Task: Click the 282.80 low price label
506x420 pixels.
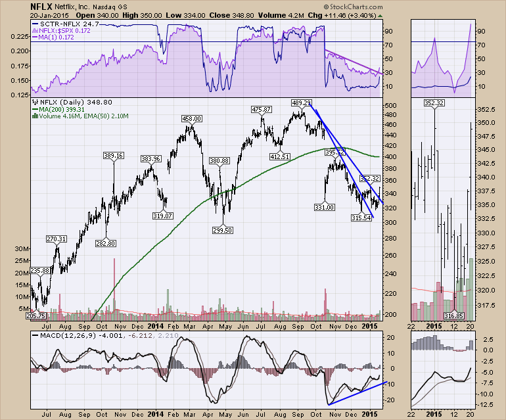Action: coord(106,243)
